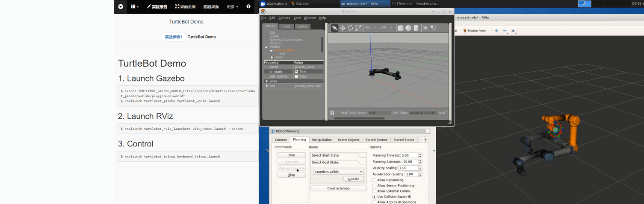
Task: Open the redo history dropdown arrow in Gazebo
Action: click(x=391, y=28)
